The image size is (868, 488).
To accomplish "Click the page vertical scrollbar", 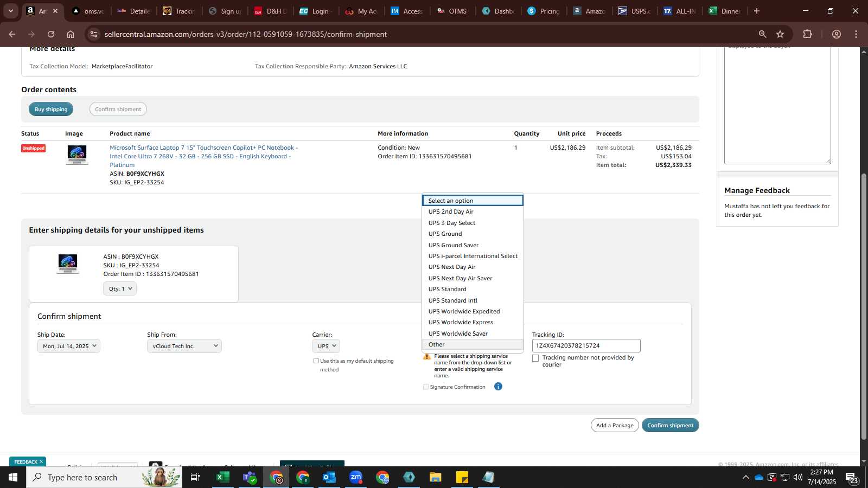I will point(864,306).
